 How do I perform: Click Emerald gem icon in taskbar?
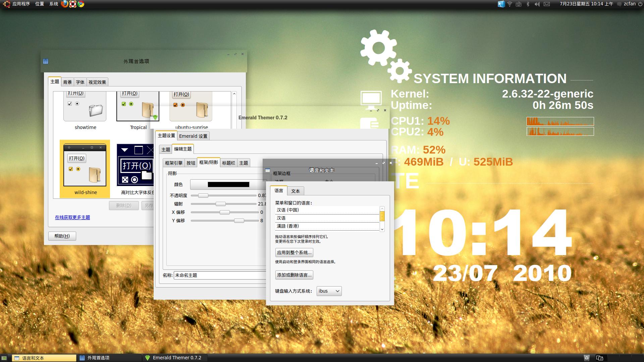pos(147,358)
